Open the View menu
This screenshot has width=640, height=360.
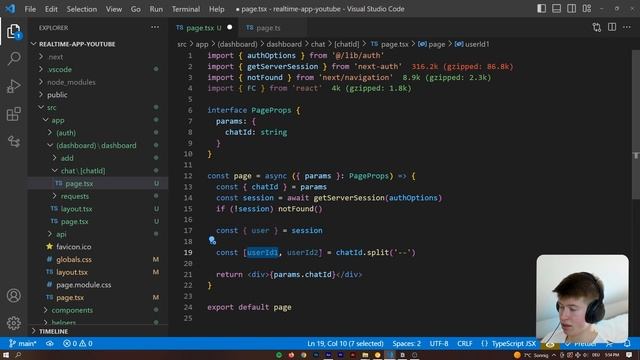pyautogui.click(x=114, y=9)
